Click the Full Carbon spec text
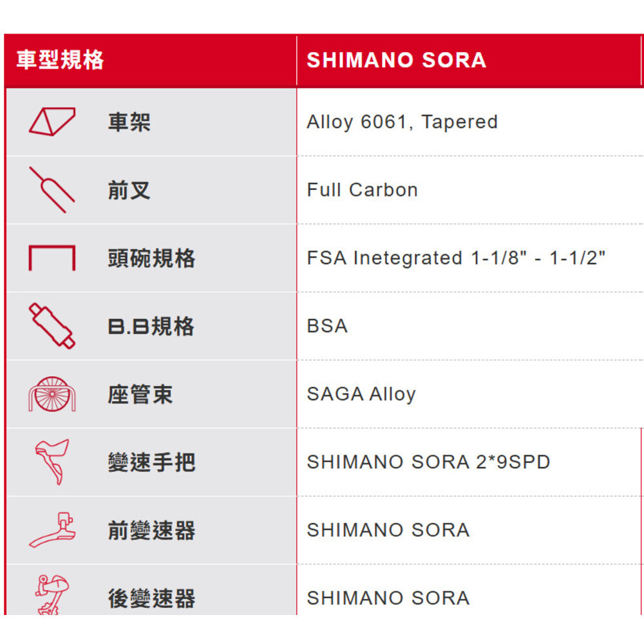644x644 pixels. coord(362,190)
